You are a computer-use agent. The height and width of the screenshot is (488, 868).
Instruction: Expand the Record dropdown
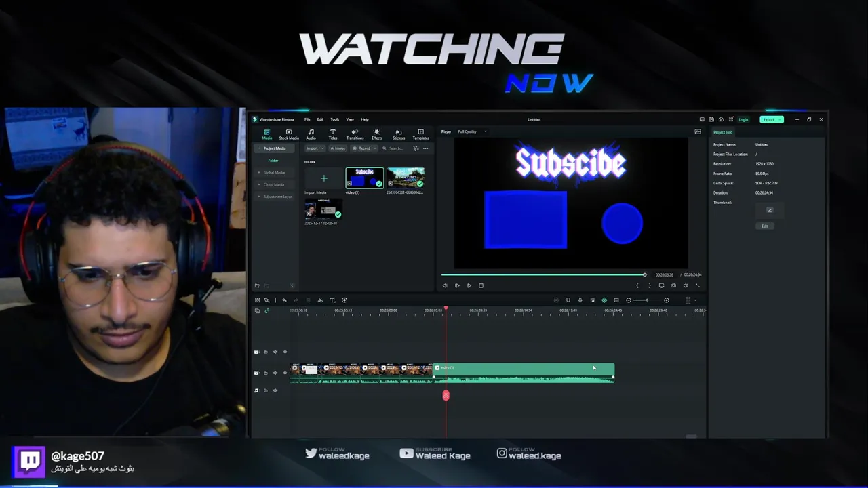[364, 148]
